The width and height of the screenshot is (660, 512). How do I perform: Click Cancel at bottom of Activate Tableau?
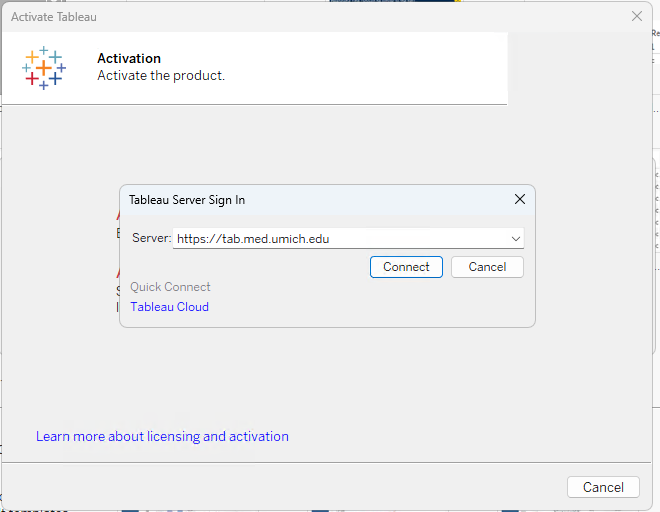(x=603, y=487)
